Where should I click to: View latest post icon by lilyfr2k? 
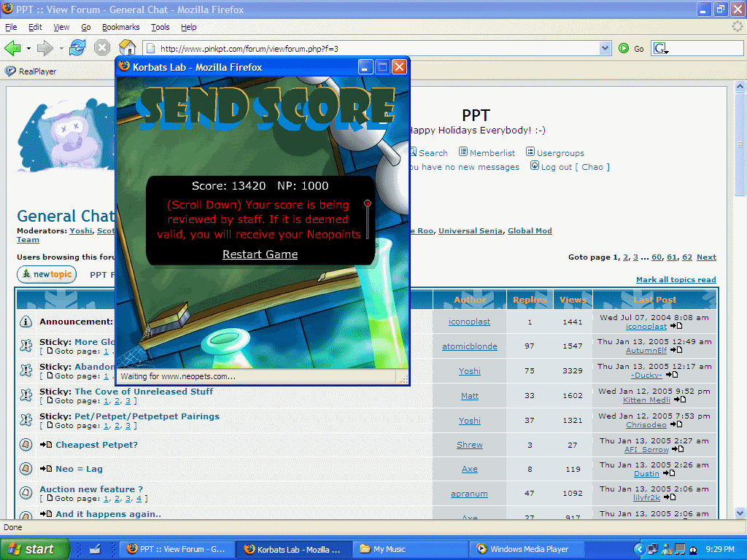coord(670,497)
